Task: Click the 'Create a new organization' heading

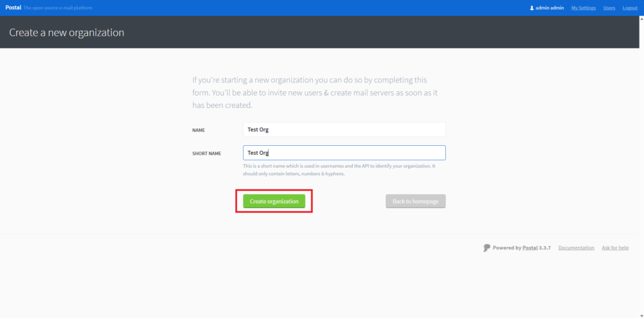Action: (67, 33)
